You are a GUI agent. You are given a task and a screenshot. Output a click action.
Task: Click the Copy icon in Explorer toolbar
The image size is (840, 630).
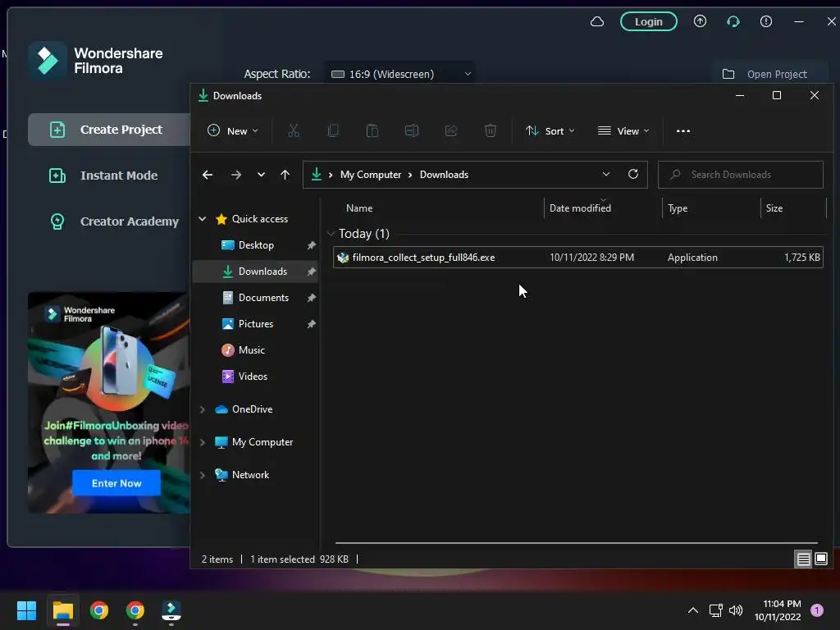[333, 130]
